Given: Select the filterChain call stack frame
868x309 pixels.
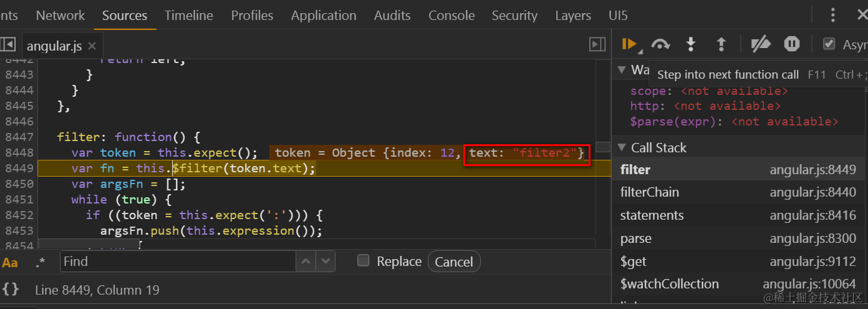Looking at the screenshot, I should coord(740,192).
